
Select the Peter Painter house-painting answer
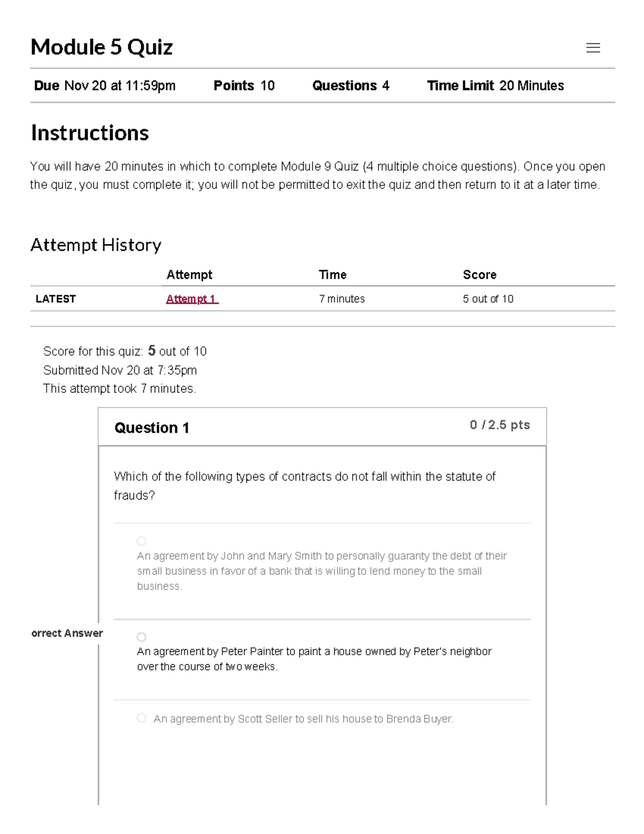(x=142, y=637)
